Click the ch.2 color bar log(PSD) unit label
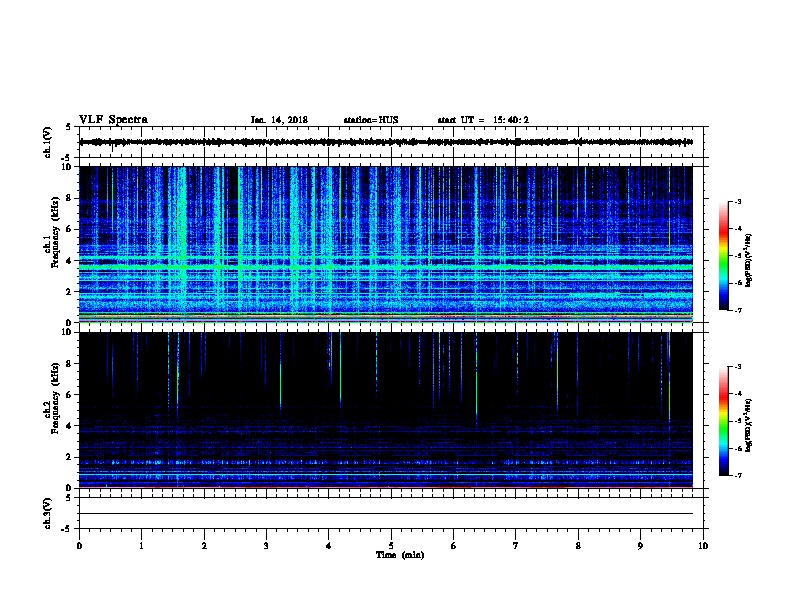Image resolution: width=792 pixels, height=612 pixels. click(749, 425)
